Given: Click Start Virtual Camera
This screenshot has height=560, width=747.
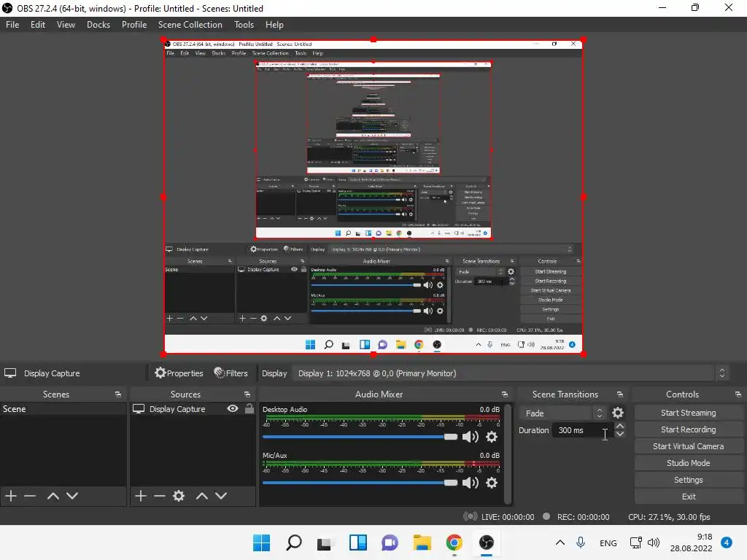Looking at the screenshot, I should click(689, 446).
